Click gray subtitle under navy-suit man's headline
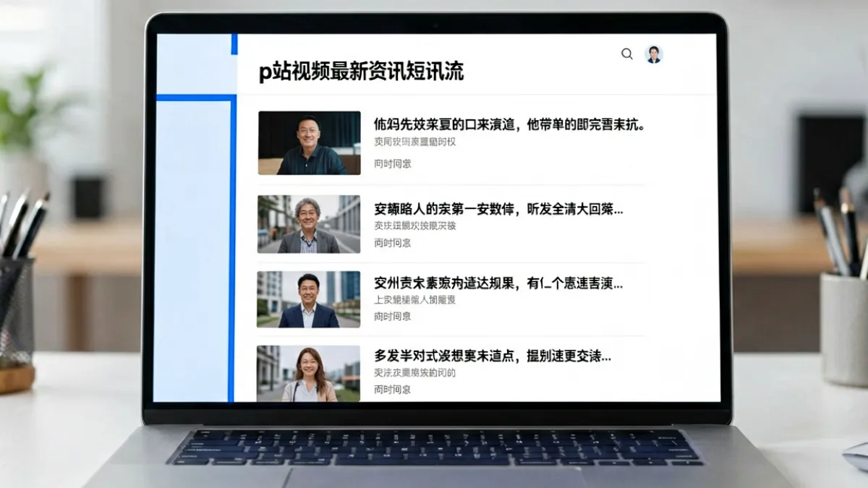The width and height of the screenshot is (868, 488). pyautogui.click(x=415, y=300)
